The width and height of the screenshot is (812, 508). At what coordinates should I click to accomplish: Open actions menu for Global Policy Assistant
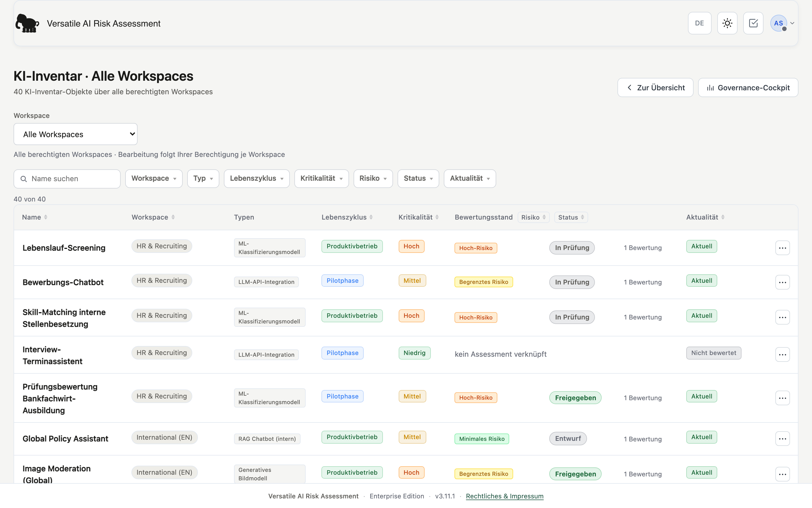tap(782, 439)
